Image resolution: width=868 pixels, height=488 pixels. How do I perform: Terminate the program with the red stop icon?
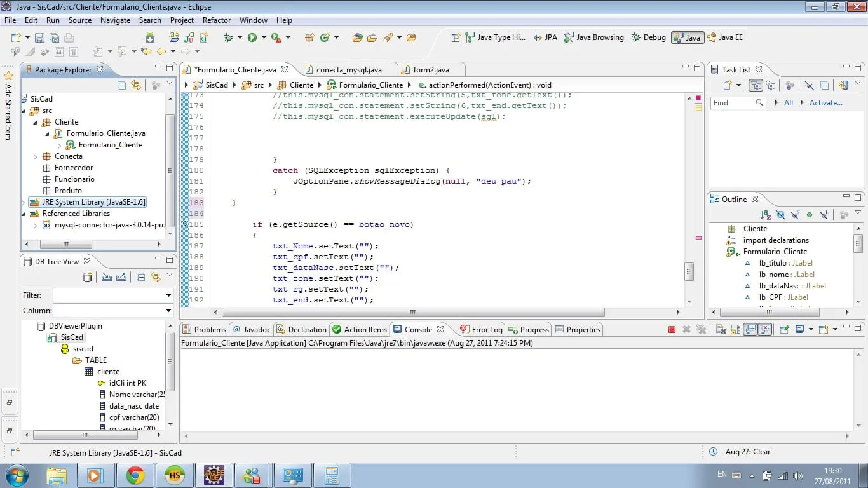click(x=672, y=329)
